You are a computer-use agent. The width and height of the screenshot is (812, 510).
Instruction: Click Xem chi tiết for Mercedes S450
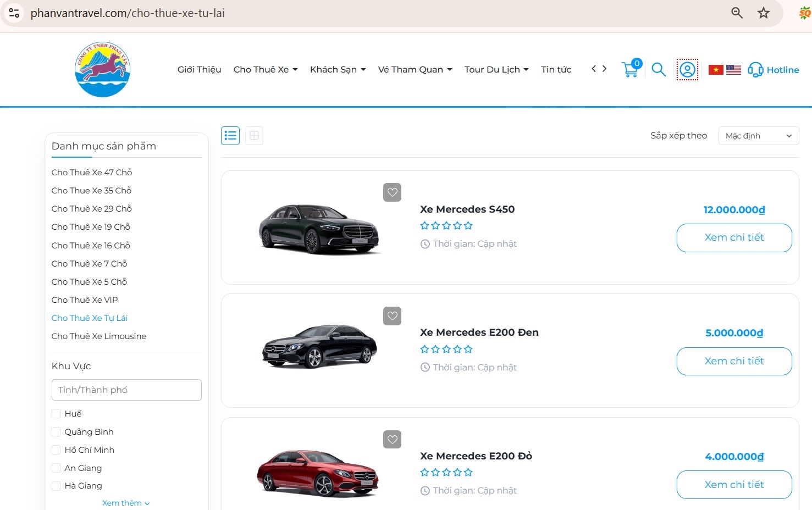[734, 237]
